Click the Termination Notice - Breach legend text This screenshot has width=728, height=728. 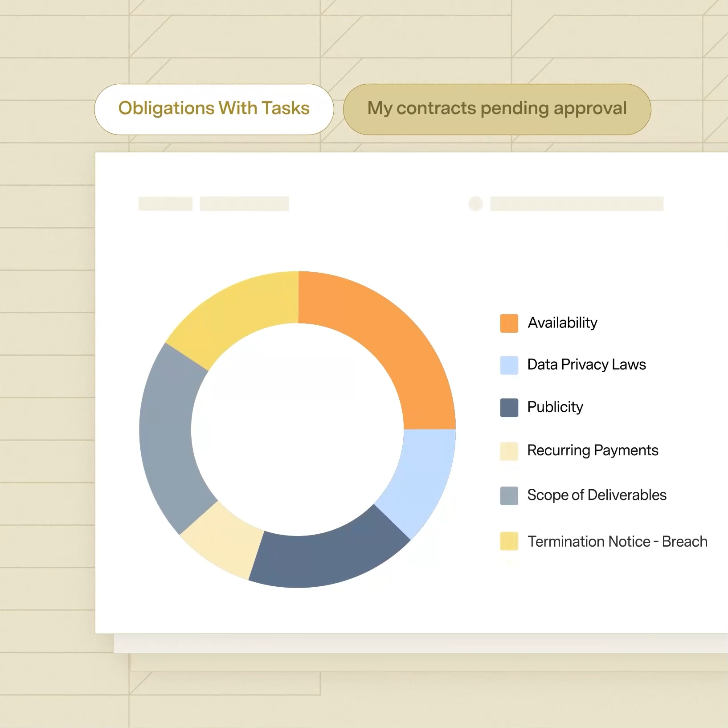(x=617, y=541)
